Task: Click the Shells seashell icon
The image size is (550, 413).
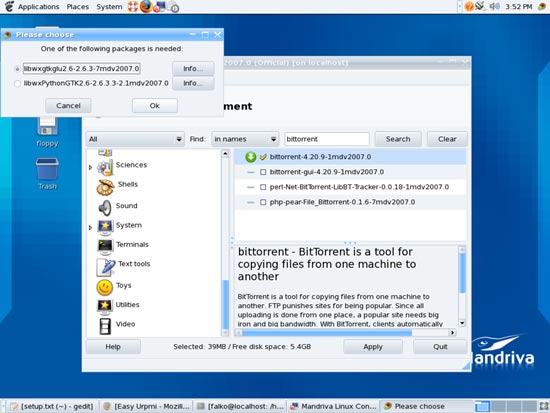Action: (x=105, y=187)
